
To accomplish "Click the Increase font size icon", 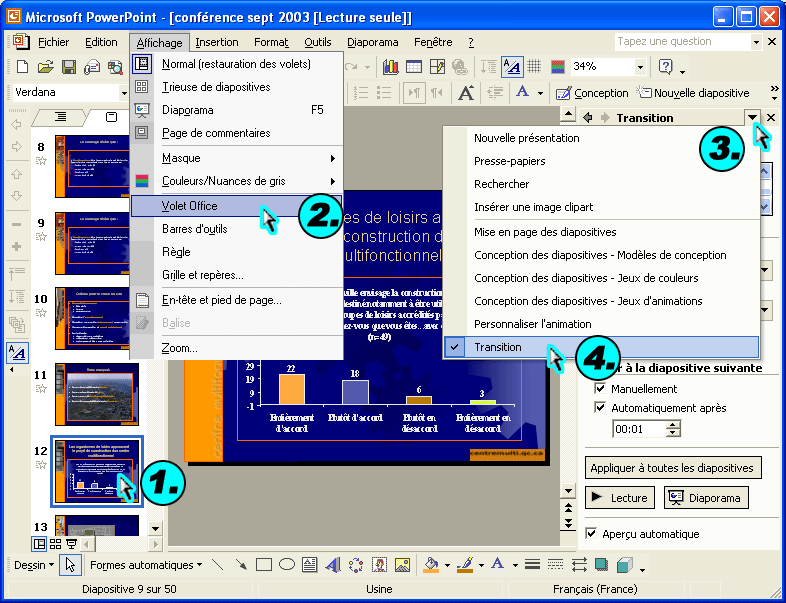I will point(466,93).
